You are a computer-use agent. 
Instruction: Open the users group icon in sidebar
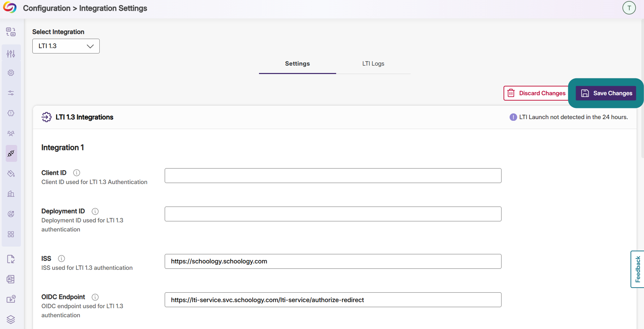pos(11,133)
